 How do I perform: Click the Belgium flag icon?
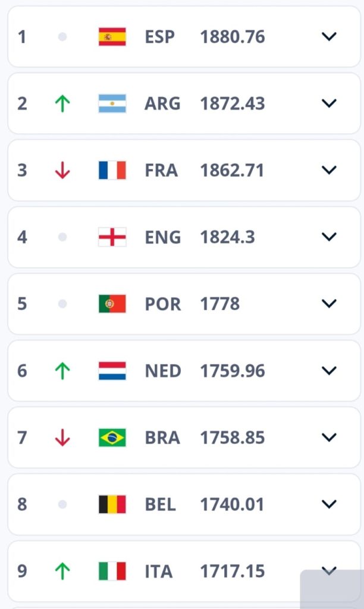[x=112, y=504]
